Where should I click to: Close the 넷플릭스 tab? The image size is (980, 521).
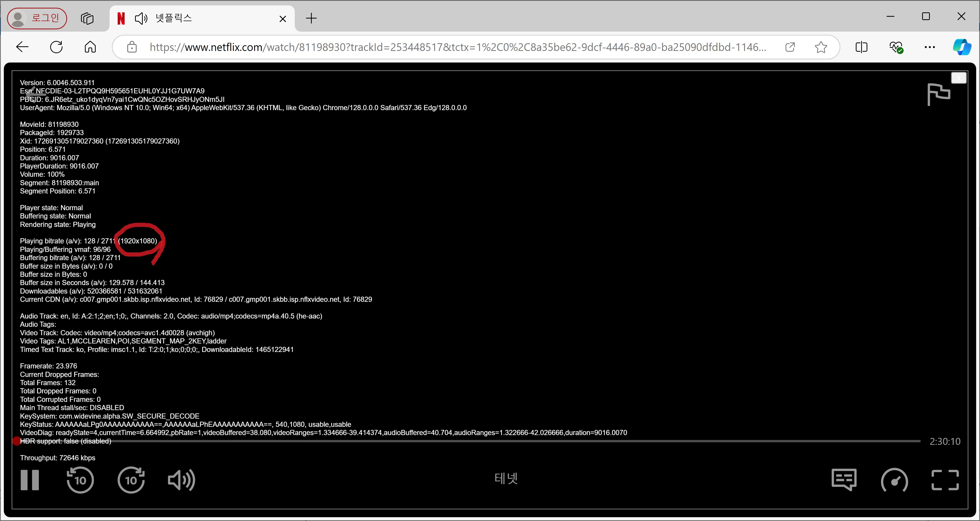(283, 19)
